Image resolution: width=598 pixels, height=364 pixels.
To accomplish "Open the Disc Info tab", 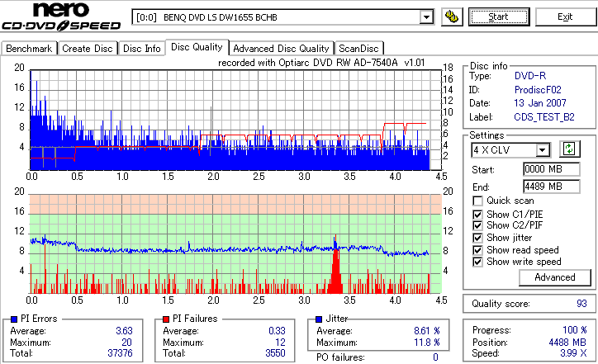I will 142,49.
